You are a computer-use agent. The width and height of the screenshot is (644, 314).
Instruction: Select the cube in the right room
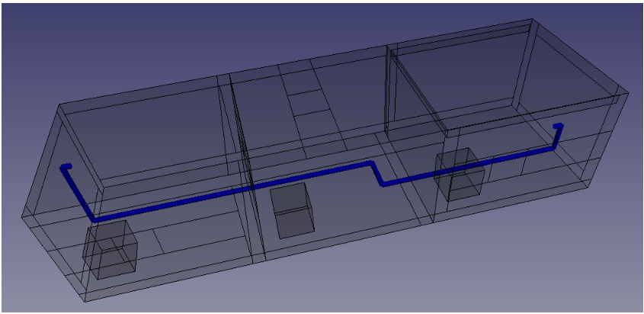pos(460,174)
